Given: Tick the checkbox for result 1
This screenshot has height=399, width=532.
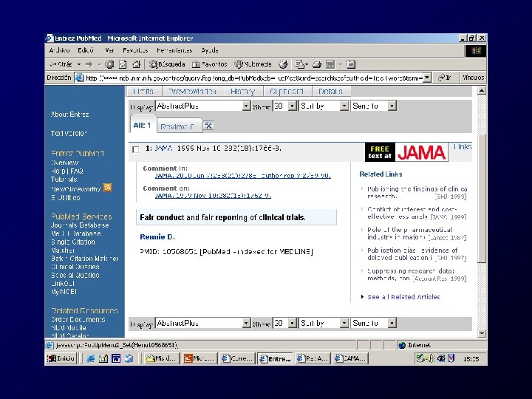Looking at the screenshot, I should (136, 149).
